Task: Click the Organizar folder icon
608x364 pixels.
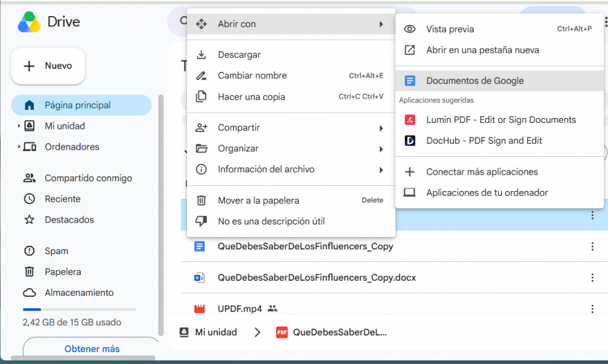Action: 201,148
